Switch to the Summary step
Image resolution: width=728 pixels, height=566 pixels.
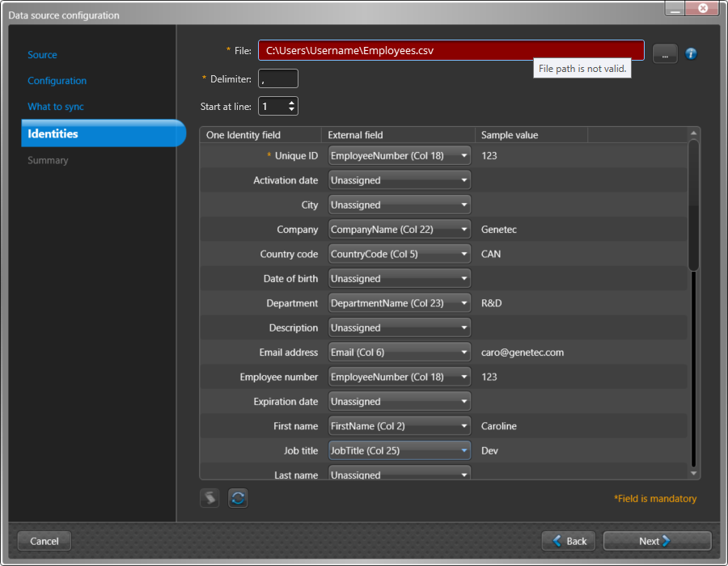47,160
